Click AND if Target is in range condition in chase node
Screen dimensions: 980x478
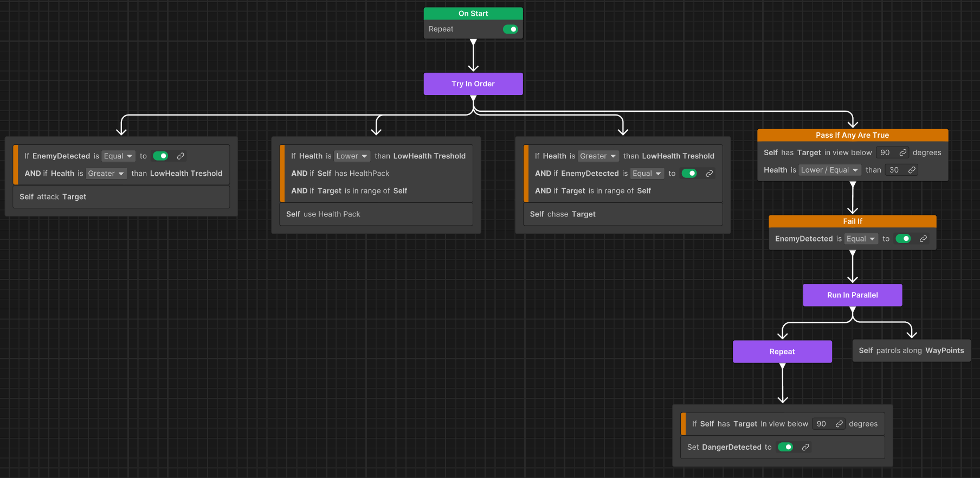tap(593, 191)
